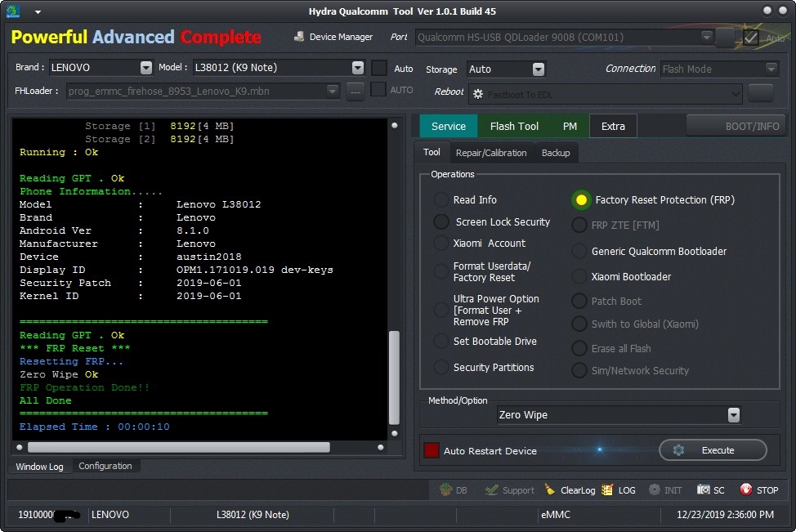Select Read Info operation
The image size is (796, 532).
[x=440, y=199]
